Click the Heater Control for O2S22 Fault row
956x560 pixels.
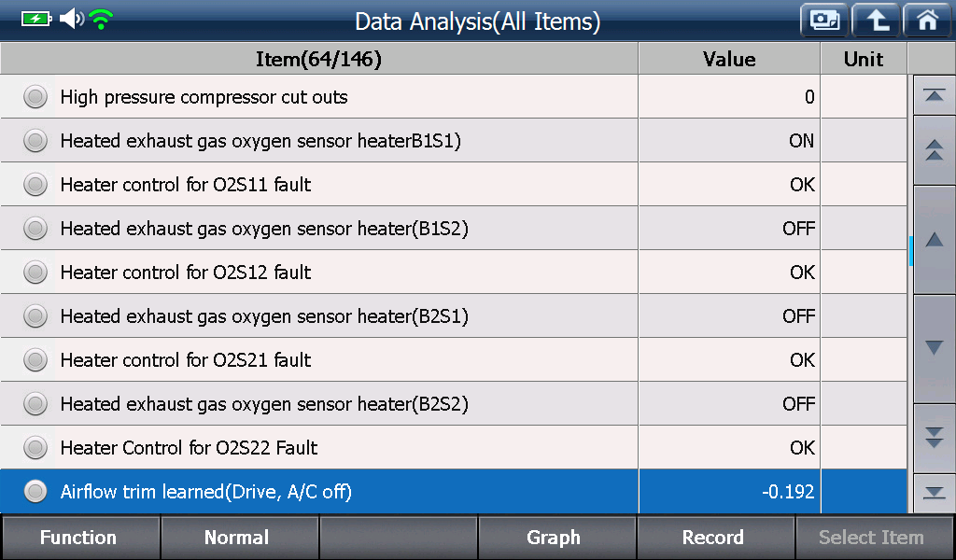(x=454, y=447)
